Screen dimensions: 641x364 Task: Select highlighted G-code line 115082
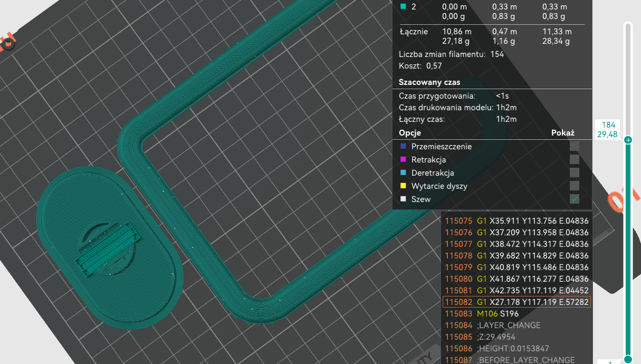pos(516,302)
